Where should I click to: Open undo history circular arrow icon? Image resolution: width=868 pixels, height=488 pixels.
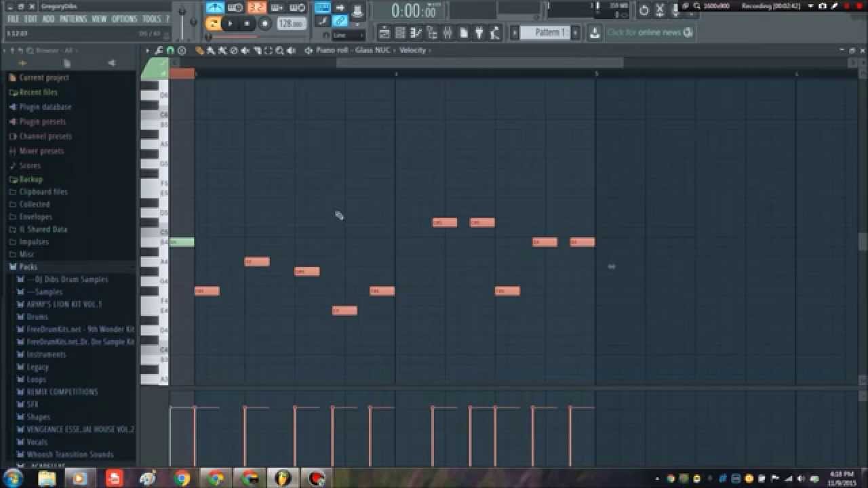tap(644, 10)
